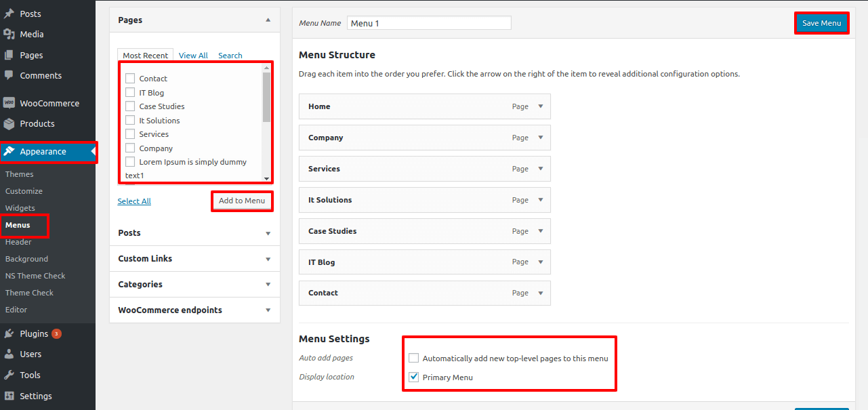Expand the Custom Links panel

click(268, 259)
